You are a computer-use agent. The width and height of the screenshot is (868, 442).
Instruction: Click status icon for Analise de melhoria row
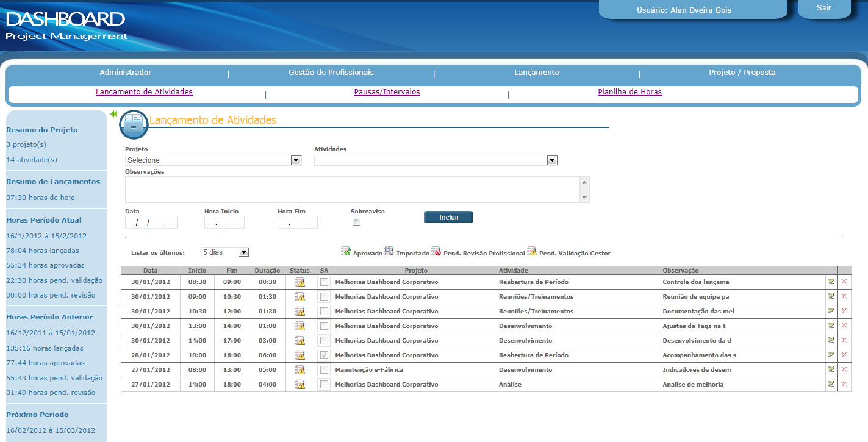[300, 384]
